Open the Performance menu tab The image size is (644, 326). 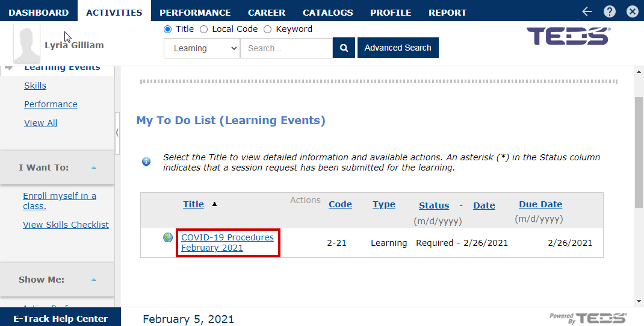click(195, 12)
